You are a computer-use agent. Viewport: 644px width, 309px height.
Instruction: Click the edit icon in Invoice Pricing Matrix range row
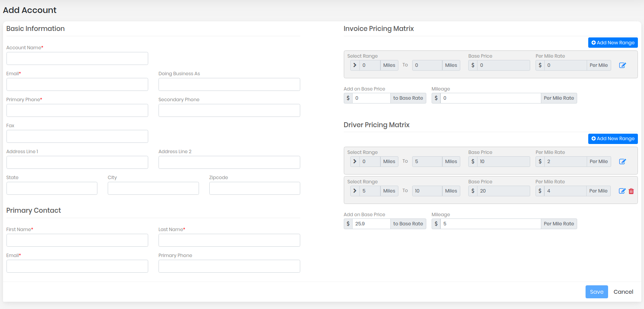coord(622,65)
